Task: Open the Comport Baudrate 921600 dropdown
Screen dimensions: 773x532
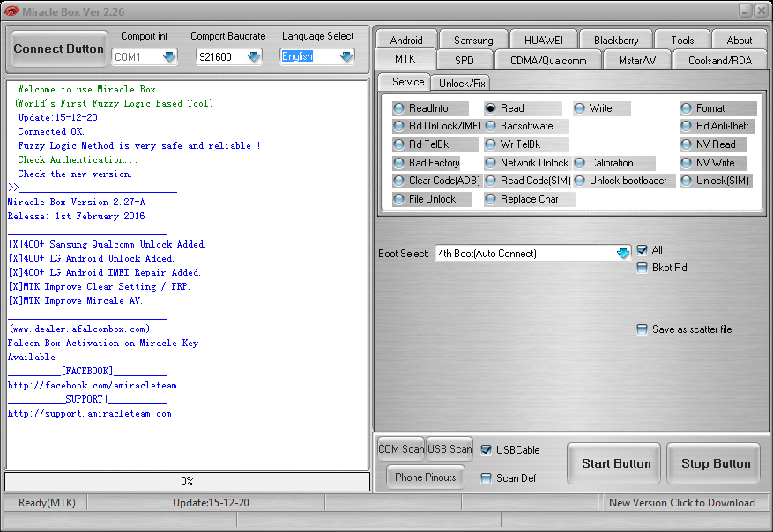Action: pyautogui.click(x=253, y=56)
